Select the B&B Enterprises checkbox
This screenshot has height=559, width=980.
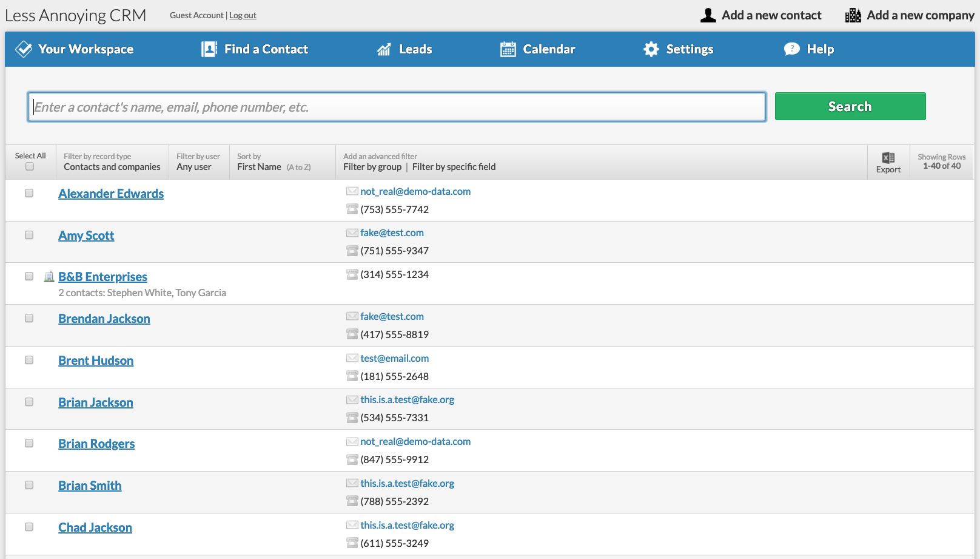29,276
